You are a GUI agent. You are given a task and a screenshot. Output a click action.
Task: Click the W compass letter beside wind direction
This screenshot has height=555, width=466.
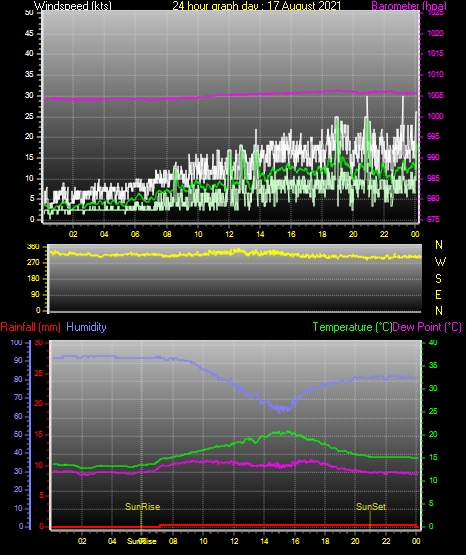(440, 262)
